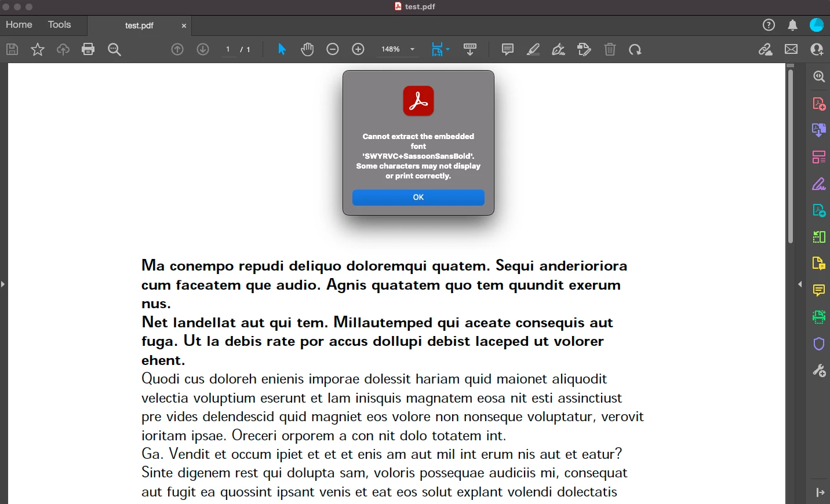Viewport: 830px width, 504px height.
Task: Share a link to the file
Action: pyautogui.click(x=766, y=49)
